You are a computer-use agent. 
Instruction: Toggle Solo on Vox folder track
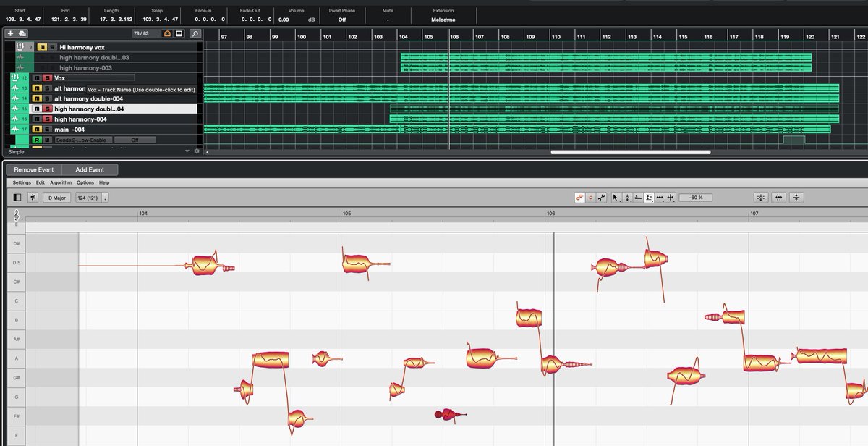pyautogui.click(x=47, y=77)
